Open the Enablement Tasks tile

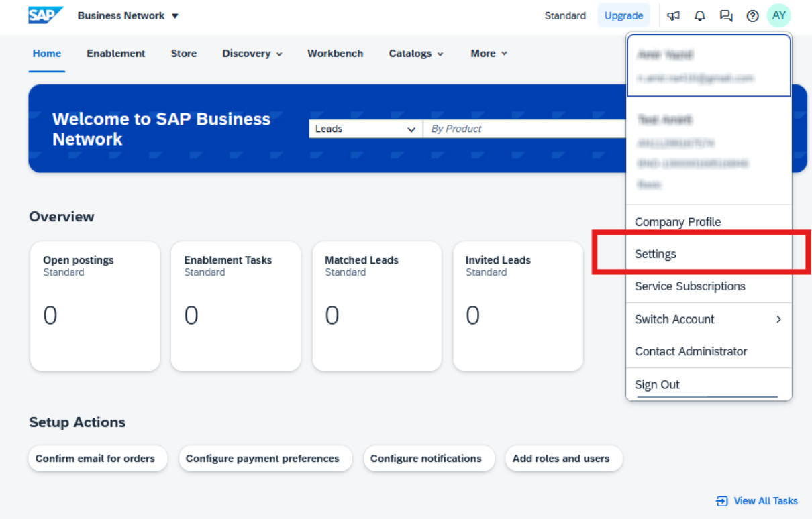(236, 306)
